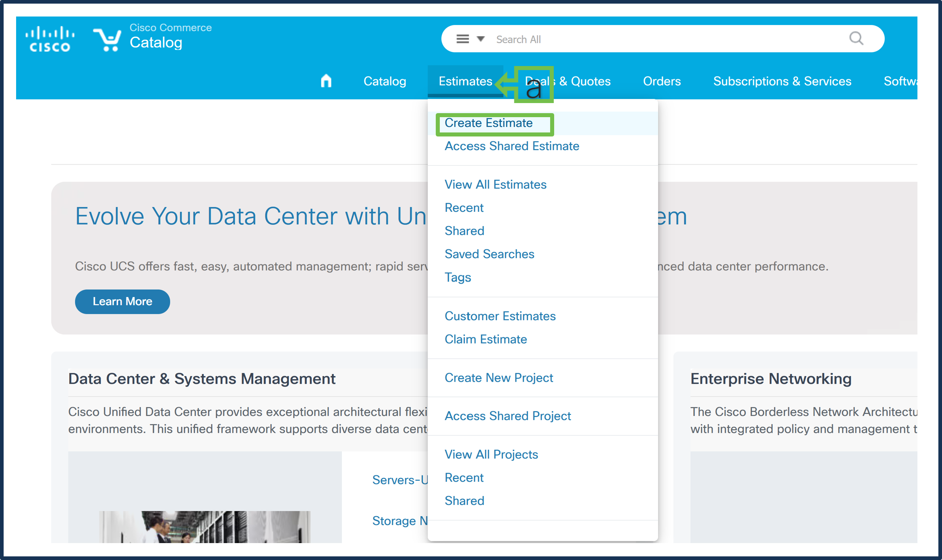Collapse the Estimates dropdown menu

tap(465, 81)
